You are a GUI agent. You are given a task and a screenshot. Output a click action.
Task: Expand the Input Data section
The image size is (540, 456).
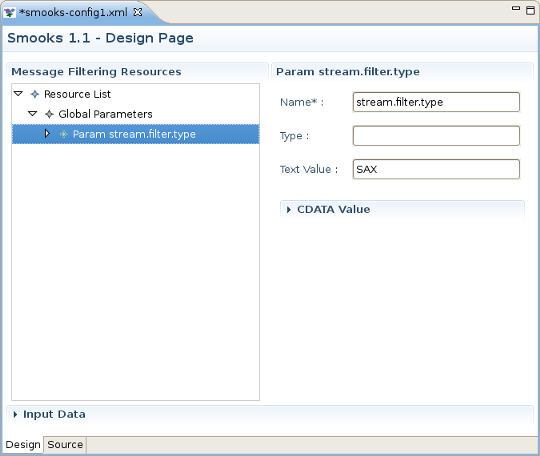point(15,414)
